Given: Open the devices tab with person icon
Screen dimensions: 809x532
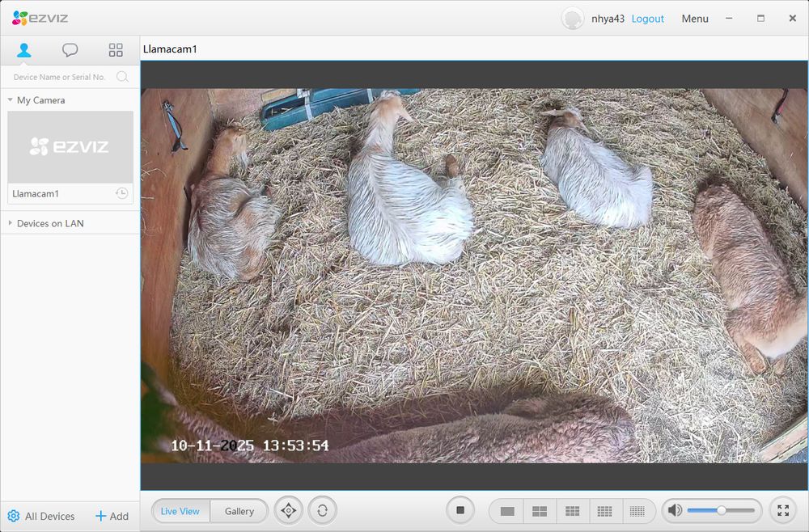Looking at the screenshot, I should tap(23, 50).
